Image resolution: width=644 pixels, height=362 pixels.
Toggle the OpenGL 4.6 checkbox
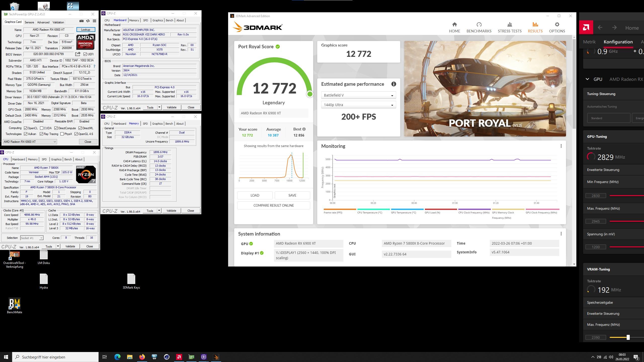click(x=76, y=134)
